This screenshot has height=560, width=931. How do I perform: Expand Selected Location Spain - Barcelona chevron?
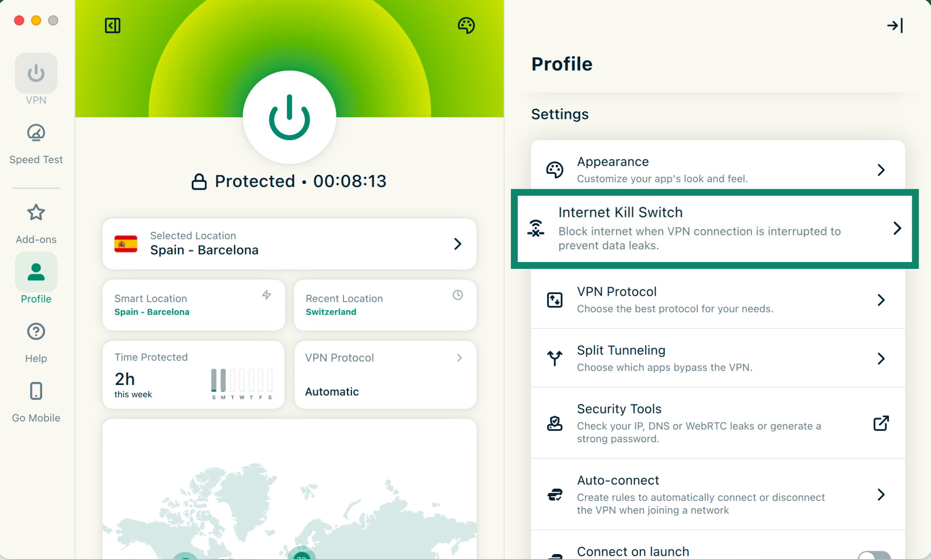coord(457,244)
